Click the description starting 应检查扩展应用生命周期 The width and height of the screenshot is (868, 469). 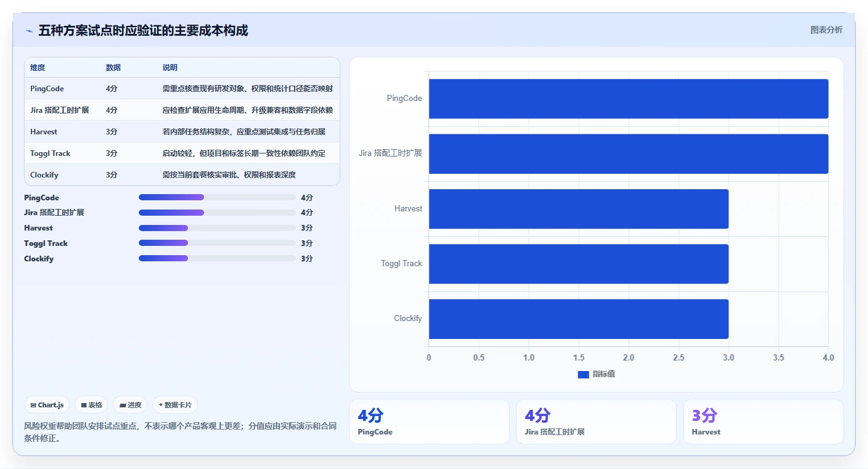click(x=248, y=110)
